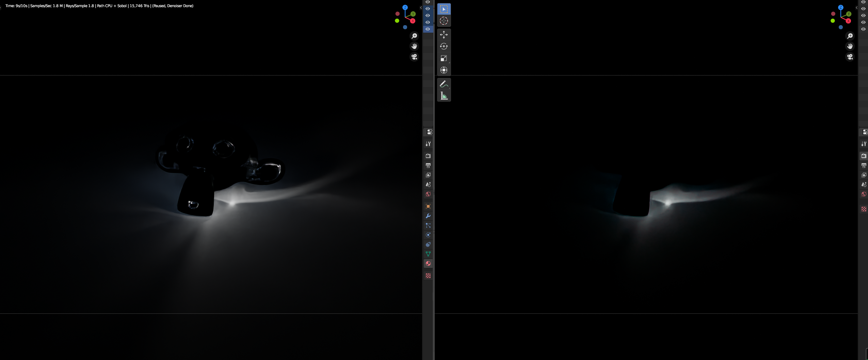Click the red X axis on left gizmo

413,21
